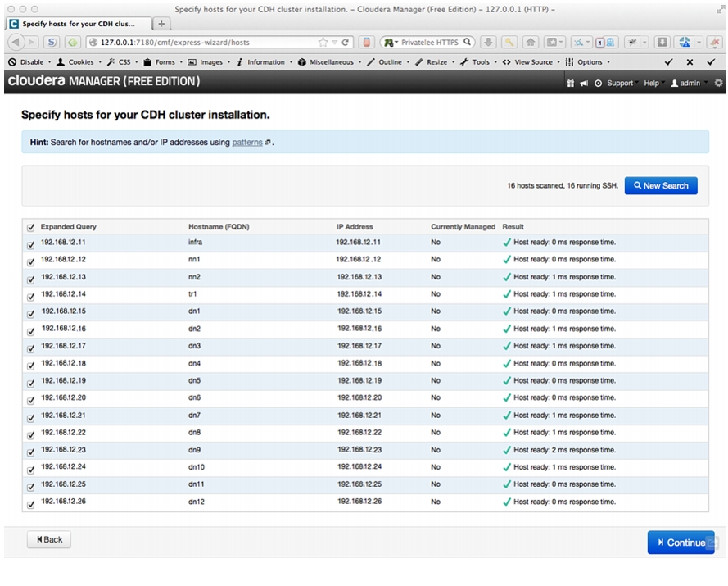This screenshot has height=586, width=728.
Task: Click the browser back arrow button
Action: point(16,43)
